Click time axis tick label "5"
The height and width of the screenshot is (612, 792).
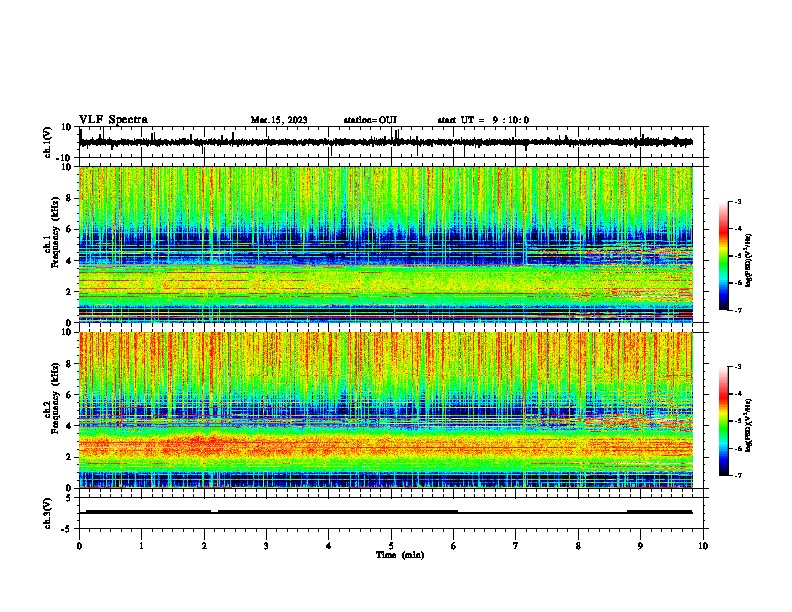point(391,546)
